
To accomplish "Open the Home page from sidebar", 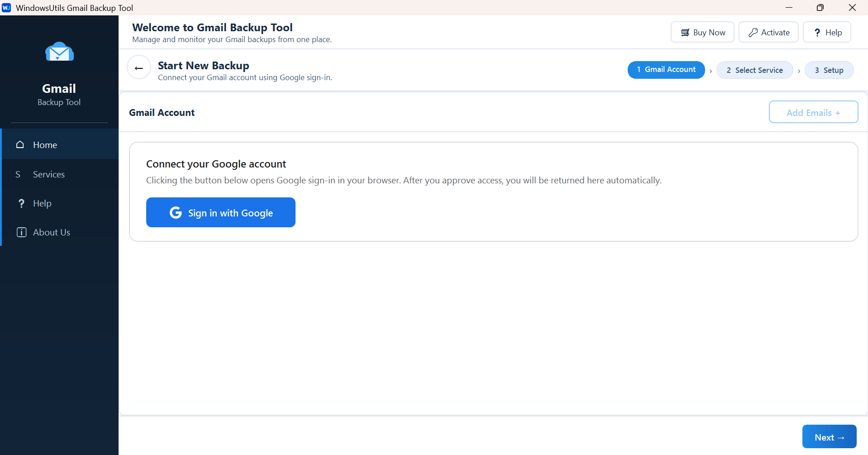I will pyautogui.click(x=60, y=144).
